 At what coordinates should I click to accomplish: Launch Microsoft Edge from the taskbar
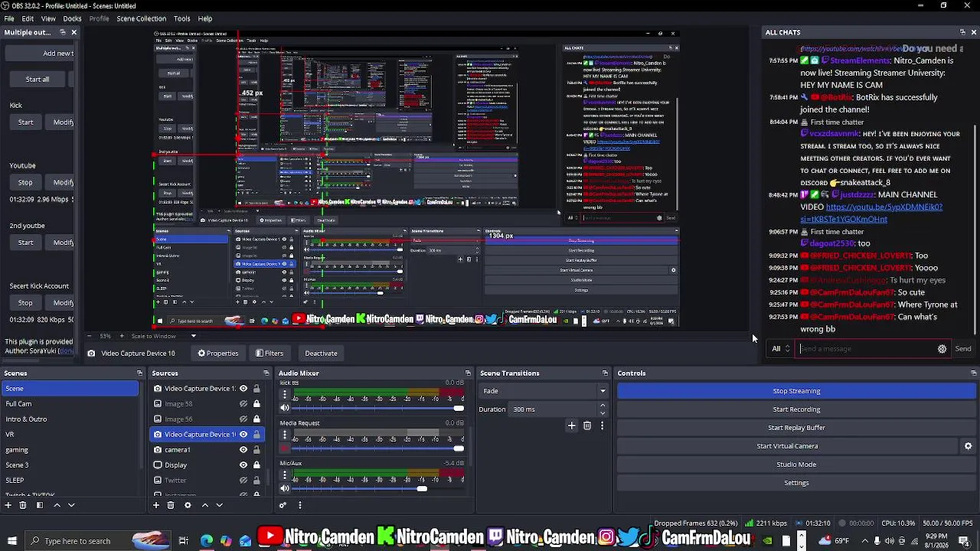pyautogui.click(x=206, y=541)
